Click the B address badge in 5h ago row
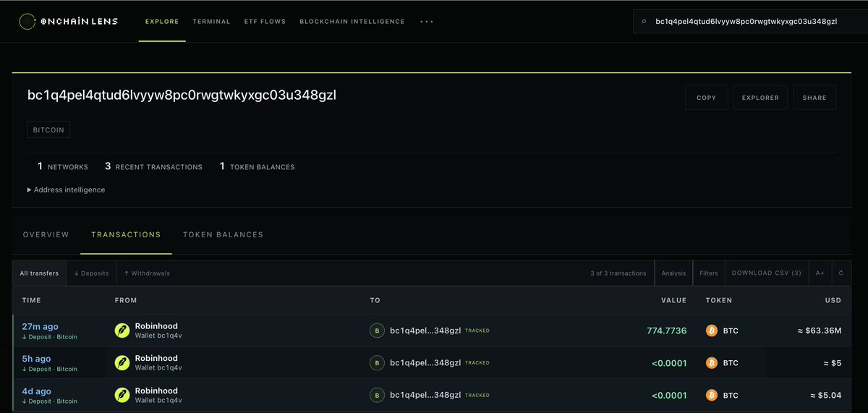The height and width of the screenshot is (413, 868). coord(377,362)
